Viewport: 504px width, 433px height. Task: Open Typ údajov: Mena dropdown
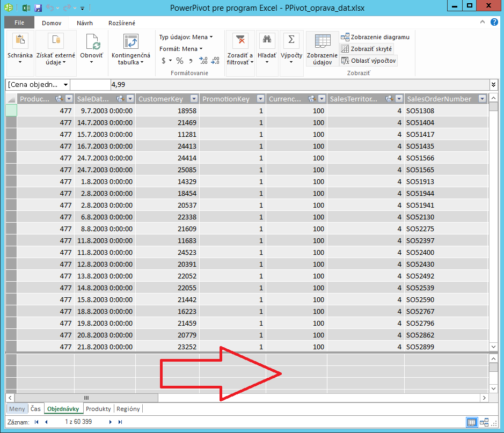click(186, 37)
